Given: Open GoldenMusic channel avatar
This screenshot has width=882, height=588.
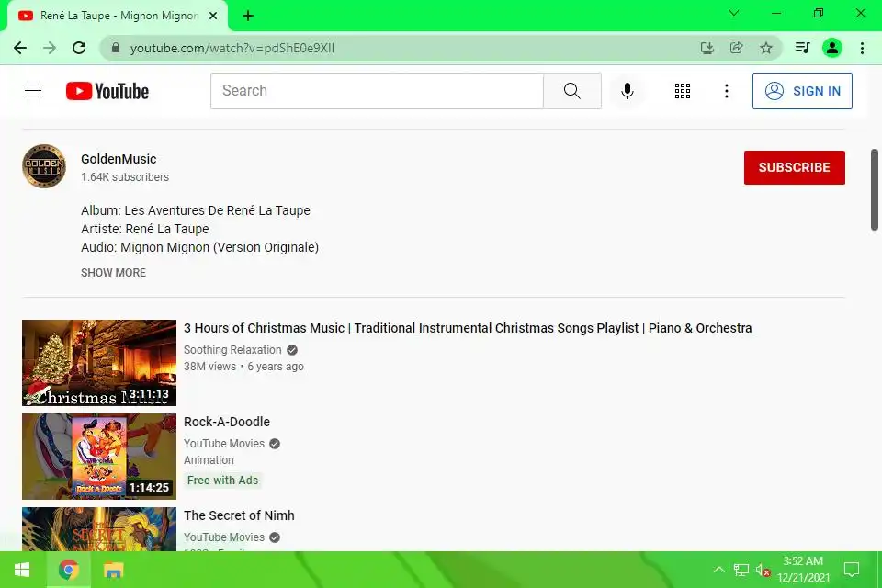Looking at the screenshot, I should (44, 166).
